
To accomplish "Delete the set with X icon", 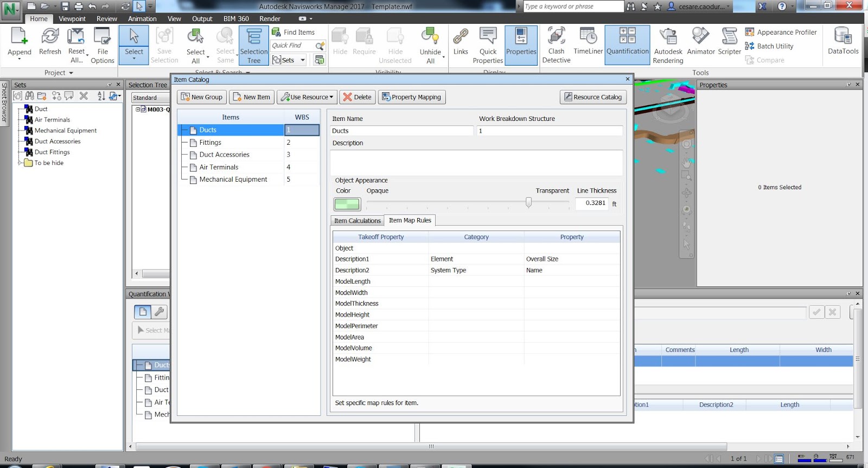I will click(x=84, y=95).
